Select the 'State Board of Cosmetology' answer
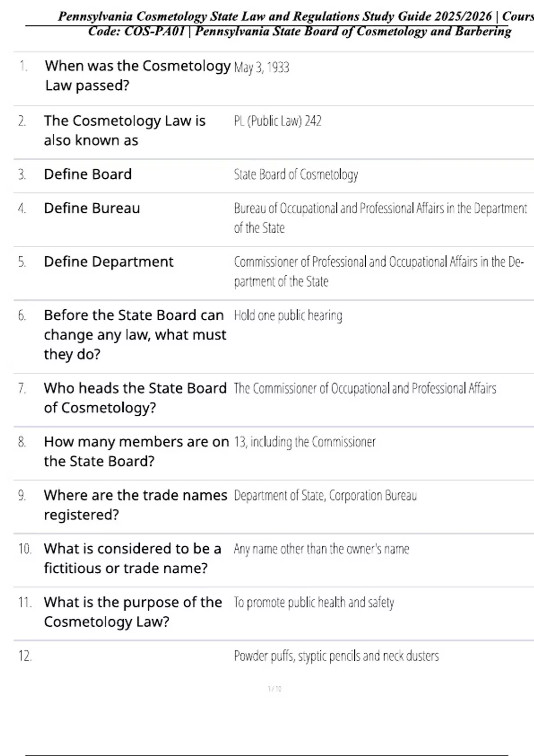The image size is (534, 756). pos(296,174)
